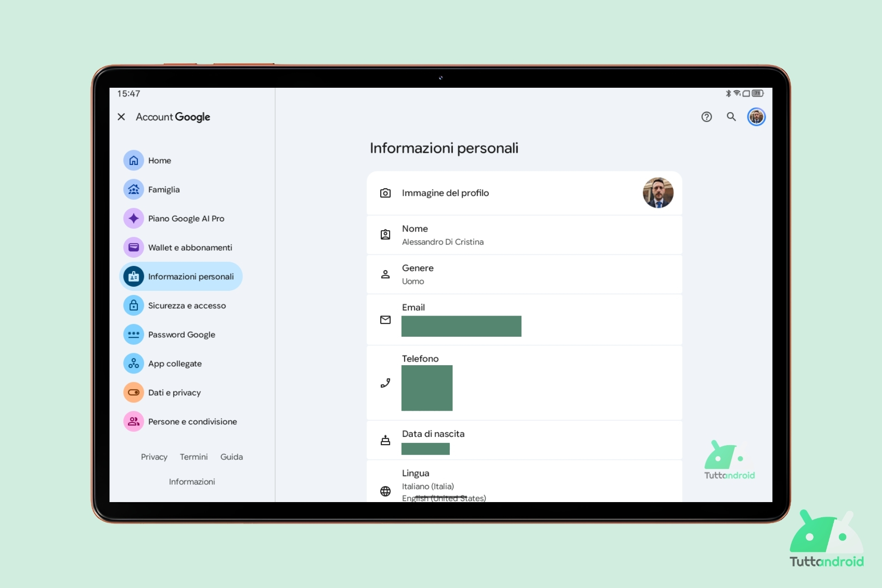Open the help question mark icon
Viewport: 882px width, 588px height.
pyautogui.click(x=707, y=117)
